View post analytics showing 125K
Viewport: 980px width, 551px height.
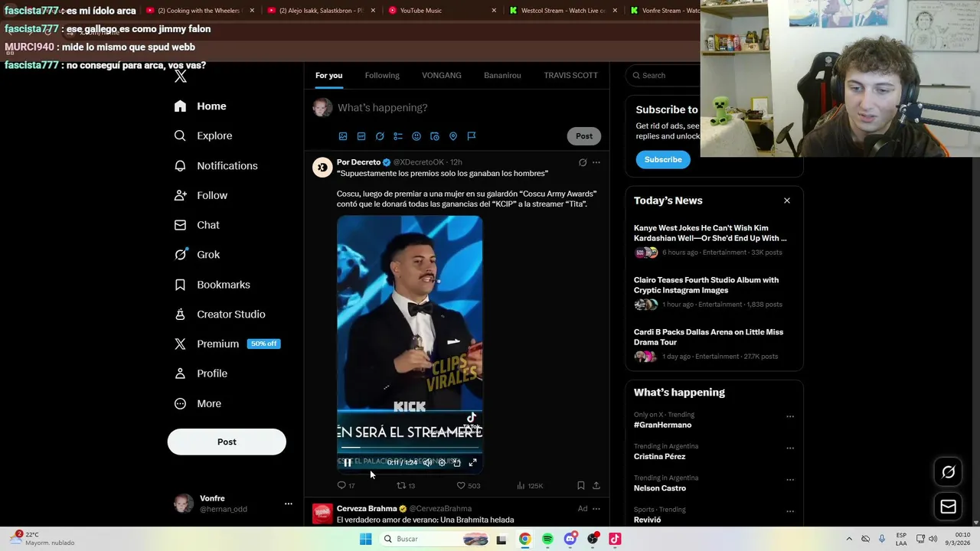click(x=530, y=485)
